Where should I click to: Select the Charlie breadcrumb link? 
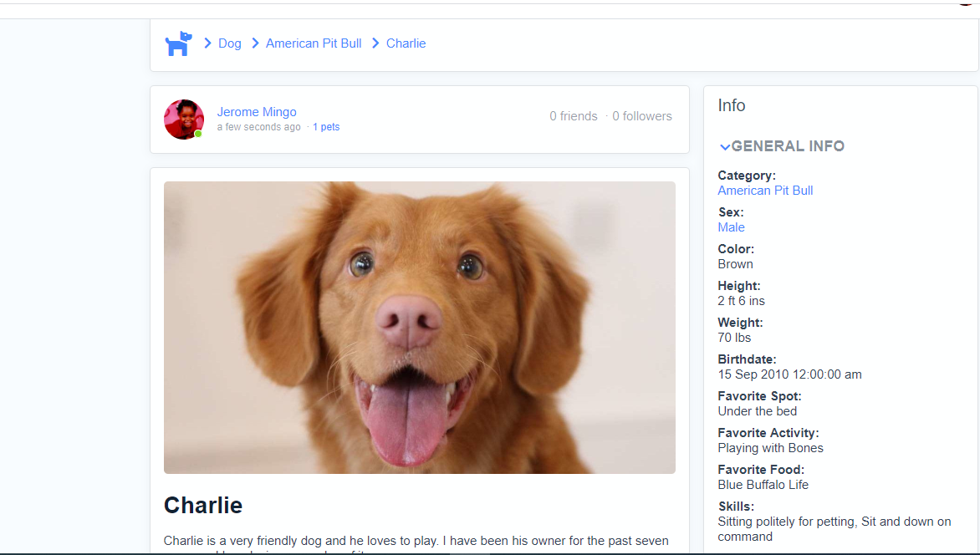(x=406, y=43)
